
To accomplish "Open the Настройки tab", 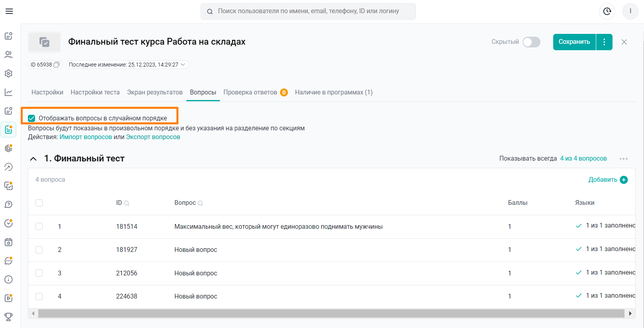I will [x=47, y=92].
